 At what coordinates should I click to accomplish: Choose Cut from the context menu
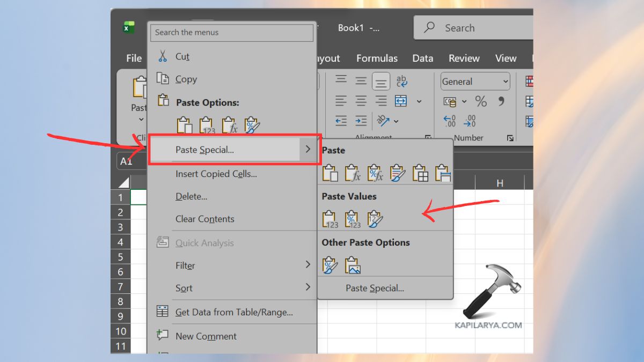click(182, 56)
